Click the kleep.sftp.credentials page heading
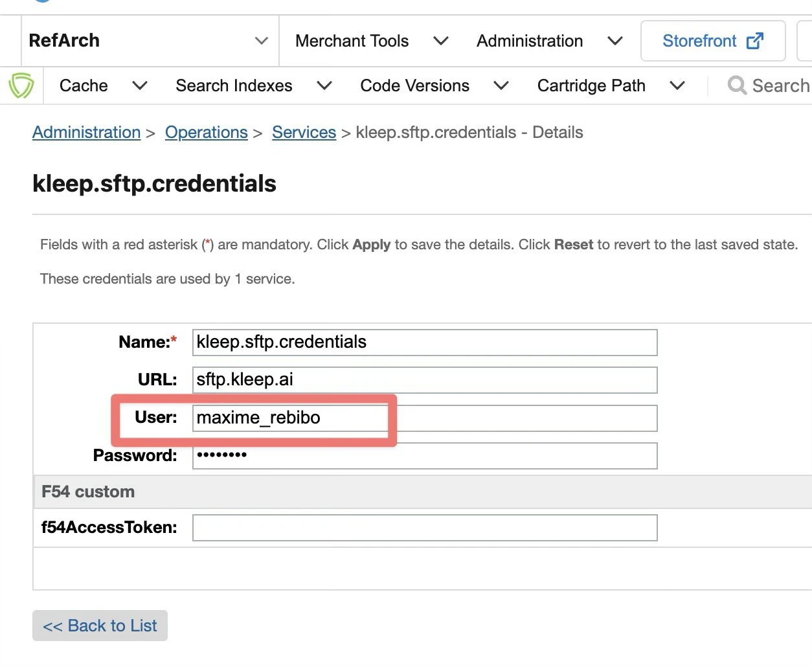The image size is (812, 667). pyautogui.click(x=154, y=183)
